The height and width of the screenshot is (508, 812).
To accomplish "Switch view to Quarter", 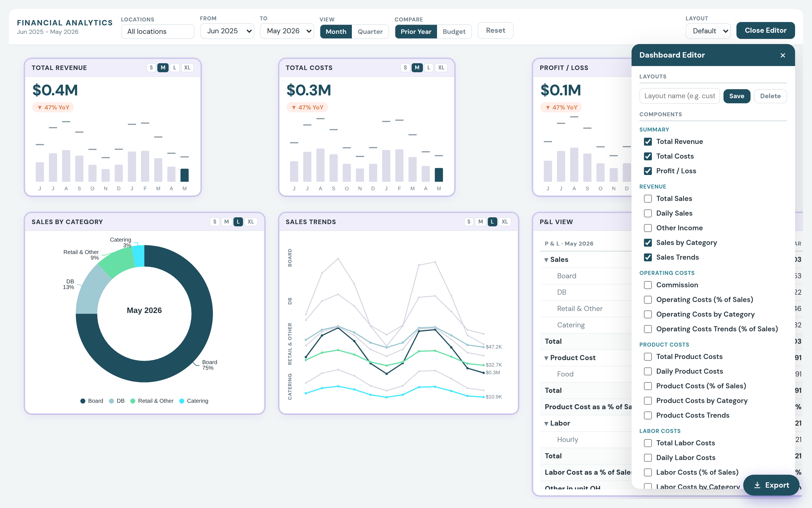I will tap(370, 32).
